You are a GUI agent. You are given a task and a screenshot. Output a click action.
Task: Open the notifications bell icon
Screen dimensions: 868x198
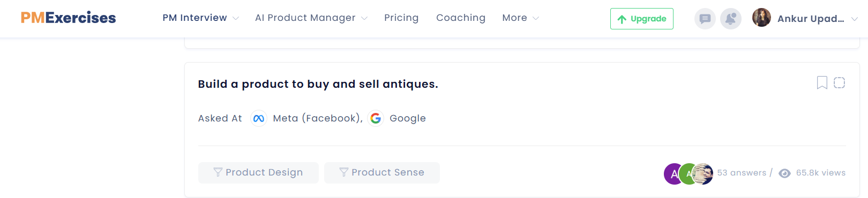click(730, 19)
